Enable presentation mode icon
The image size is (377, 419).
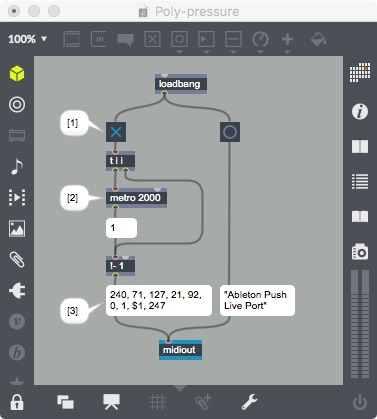pos(111,402)
